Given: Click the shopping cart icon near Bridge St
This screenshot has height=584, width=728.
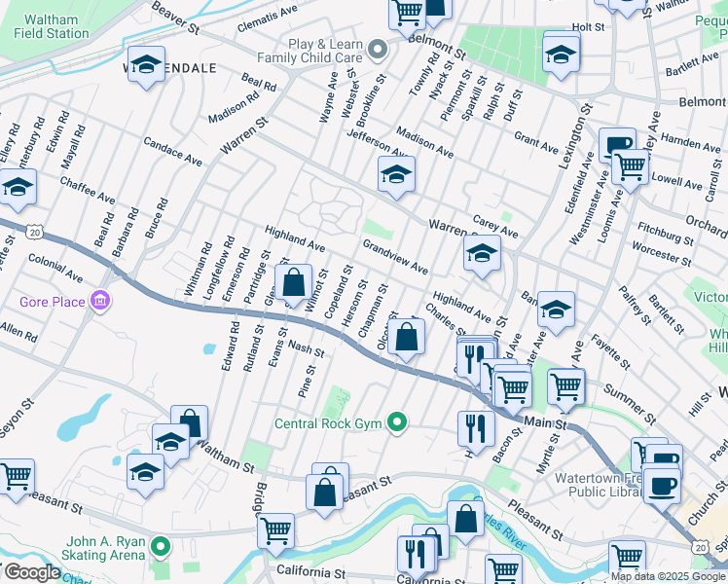Looking at the screenshot, I should pos(276,530).
